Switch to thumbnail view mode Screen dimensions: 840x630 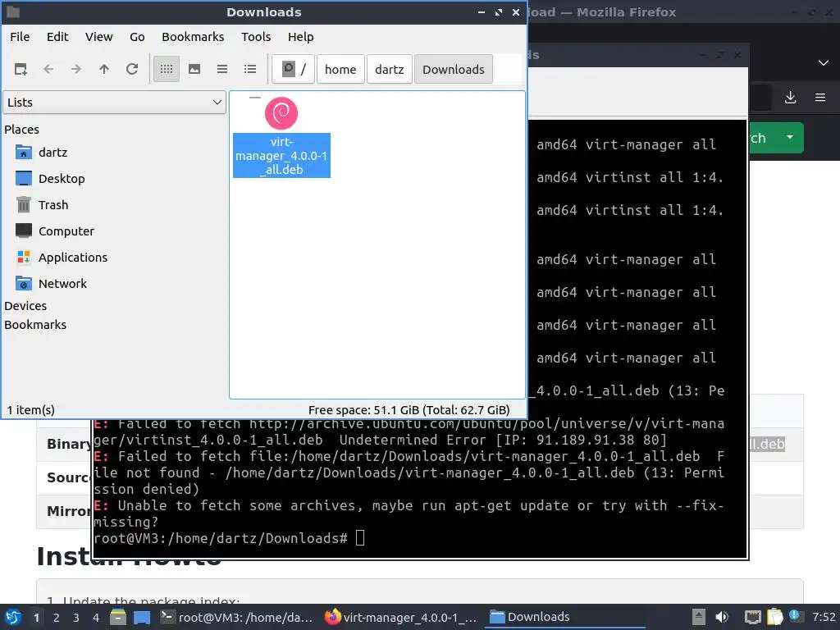(x=194, y=69)
